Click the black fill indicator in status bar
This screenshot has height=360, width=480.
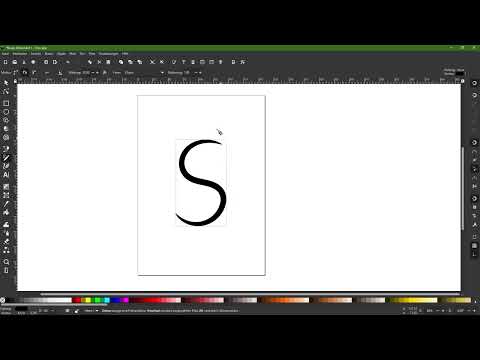point(21,309)
